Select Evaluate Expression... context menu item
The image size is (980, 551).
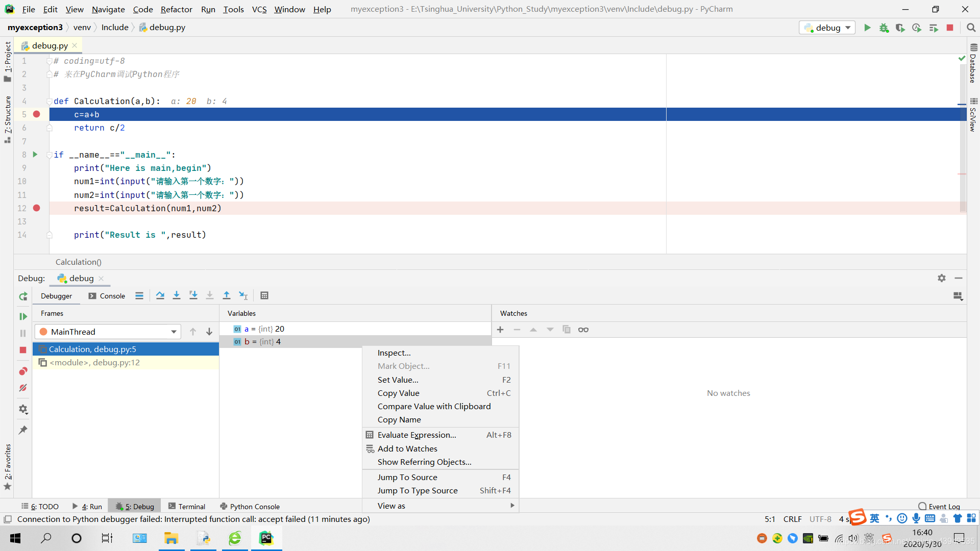[440, 435]
